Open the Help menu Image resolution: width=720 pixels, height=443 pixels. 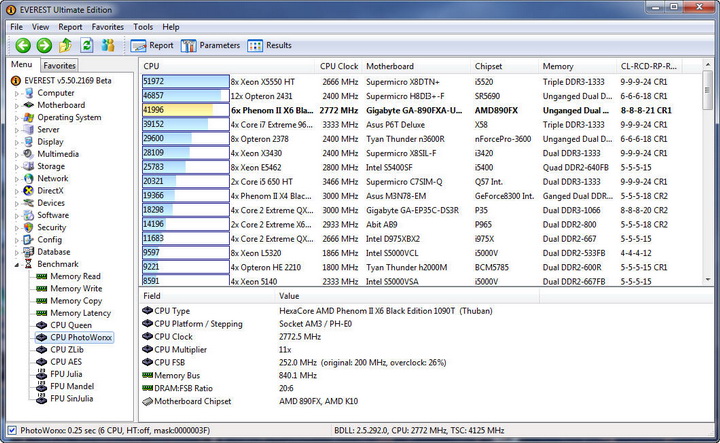(170, 27)
